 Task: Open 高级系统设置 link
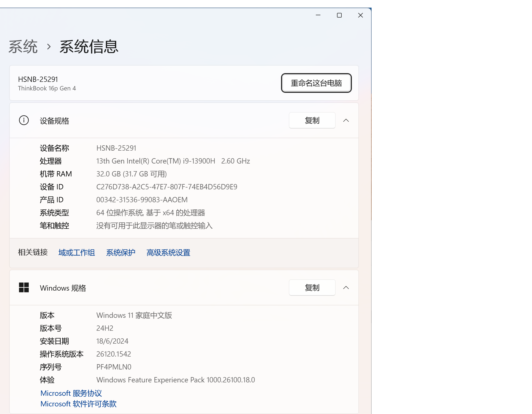(x=168, y=253)
